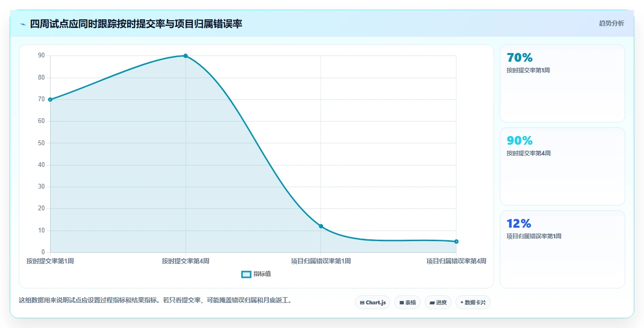This screenshot has height=328, width=644.
Task: Click the 70% stat card value
Action: pyautogui.click(x=520, y=58)
